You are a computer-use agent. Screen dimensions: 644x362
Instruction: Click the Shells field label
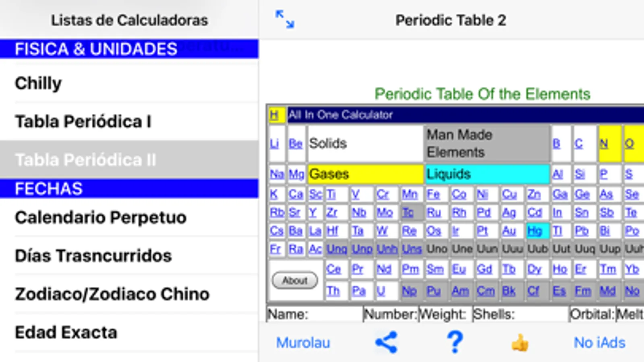pyautogui.click(x=494, y=314)
